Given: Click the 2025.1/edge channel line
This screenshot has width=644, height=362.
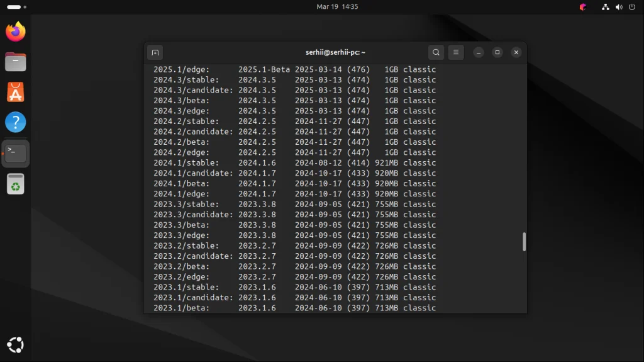Looking at the screenshot, I should pyautogui.click(x=294, y=69).
